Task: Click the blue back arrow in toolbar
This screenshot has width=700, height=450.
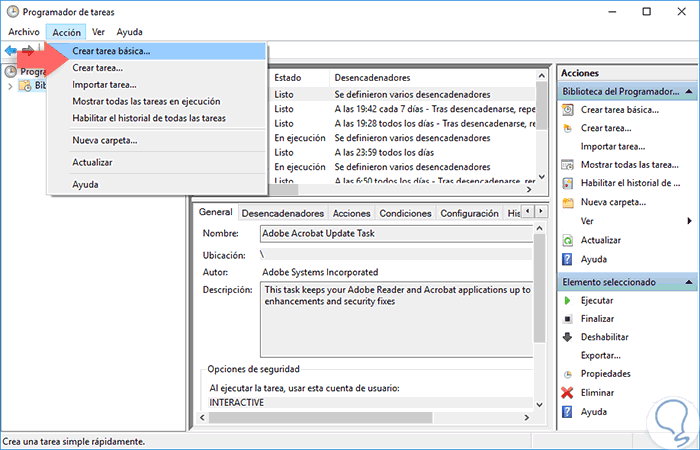Action: [11, 50]
